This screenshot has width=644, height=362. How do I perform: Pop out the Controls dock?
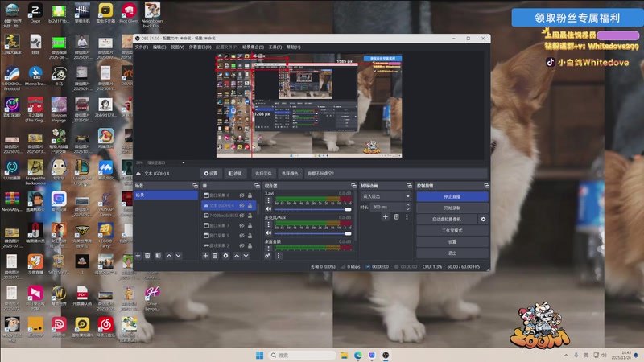coord(486,186)
